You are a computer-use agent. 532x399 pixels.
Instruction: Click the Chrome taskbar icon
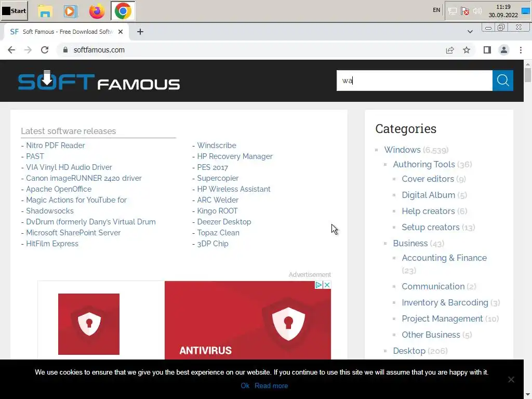123,11
